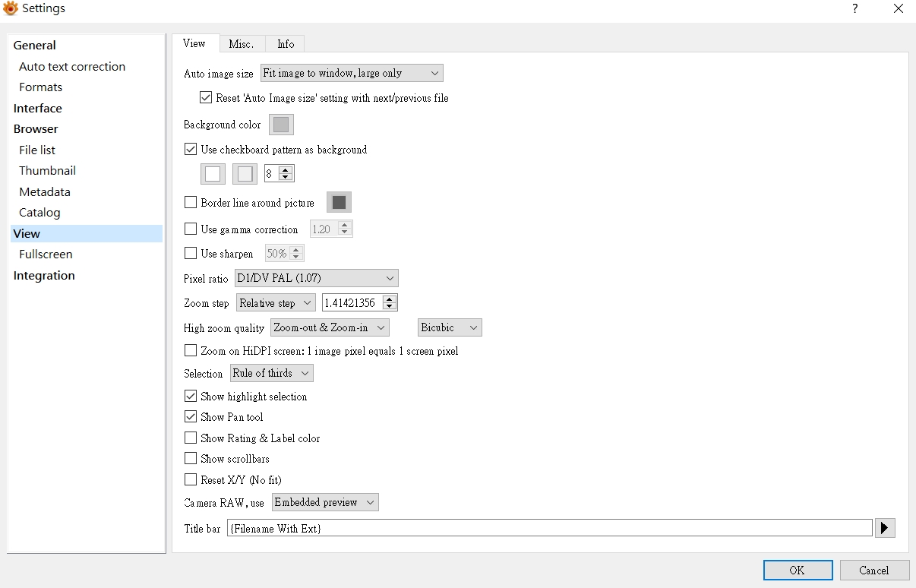Increase zoom step value with up arrow

pyautogui.click(x=390, y=299)
